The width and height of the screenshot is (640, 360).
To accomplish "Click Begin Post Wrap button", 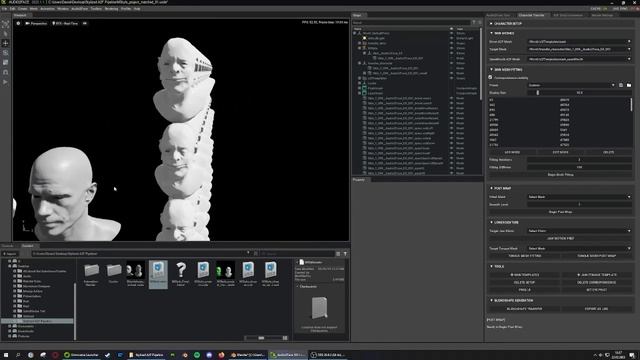I will [x=560, y=212].
